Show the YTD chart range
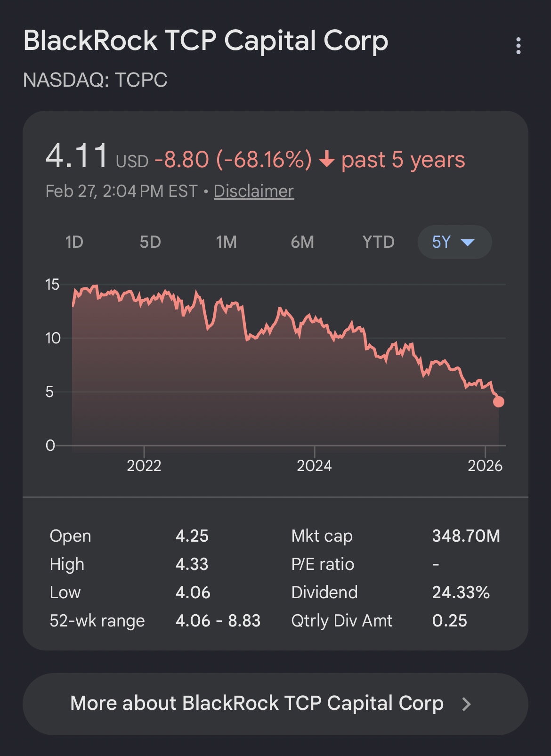The image size is (551, 756). coord(378,242)
